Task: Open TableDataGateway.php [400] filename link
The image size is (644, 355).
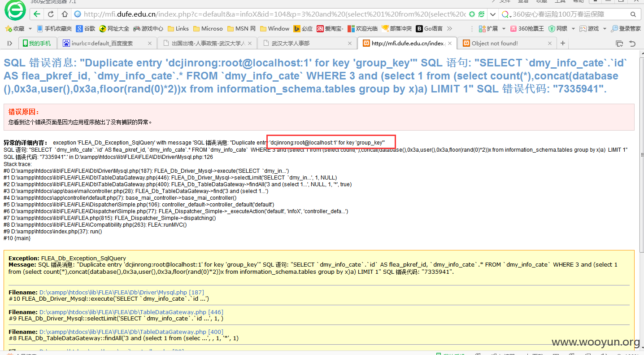Action: [x=131, y=332]
